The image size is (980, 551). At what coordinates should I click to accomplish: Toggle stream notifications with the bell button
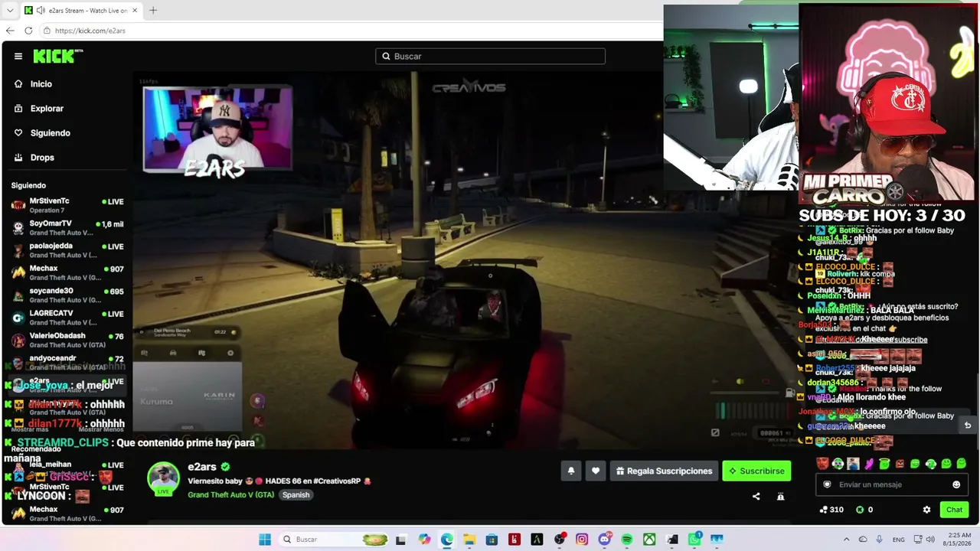(x=571, y=471)
